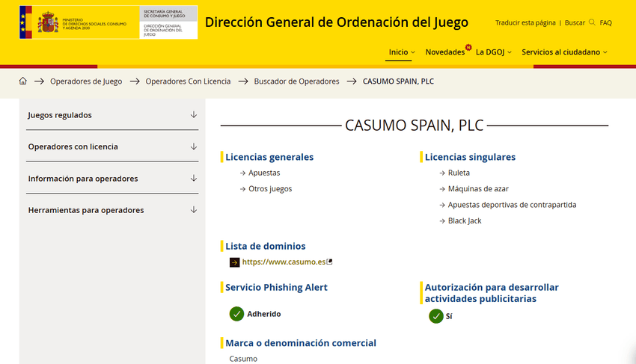This screenshot has width=636, height=364.
Task: Click the Licencias generales heading
Action: [269, 157]
